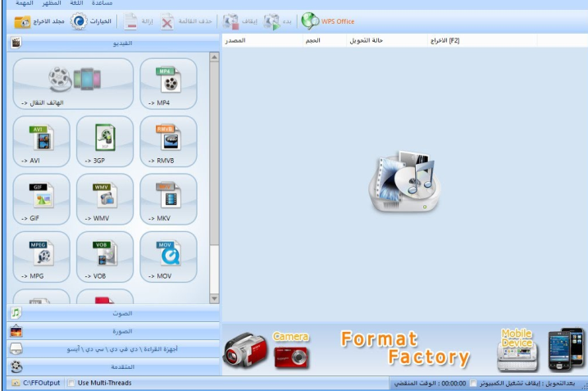Click the C:\FFOutput folder icon in status bar
This screenshot has height=391, width=588.
(x=16, y=383)
